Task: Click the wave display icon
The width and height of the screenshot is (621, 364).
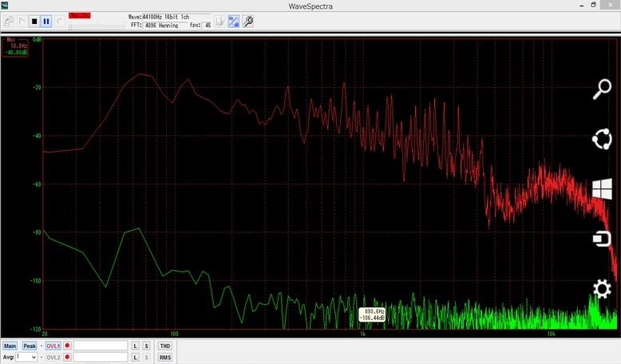Action: tap(220, 21)
